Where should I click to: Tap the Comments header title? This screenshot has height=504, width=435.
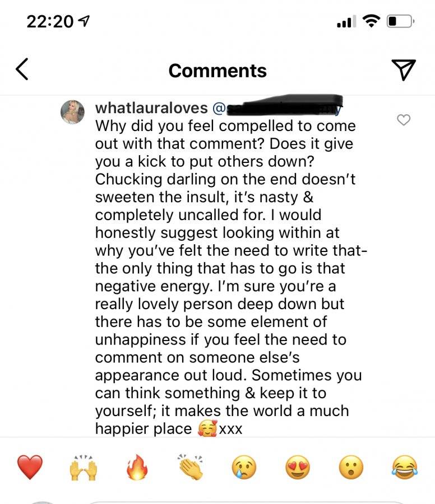coord(217,71)
